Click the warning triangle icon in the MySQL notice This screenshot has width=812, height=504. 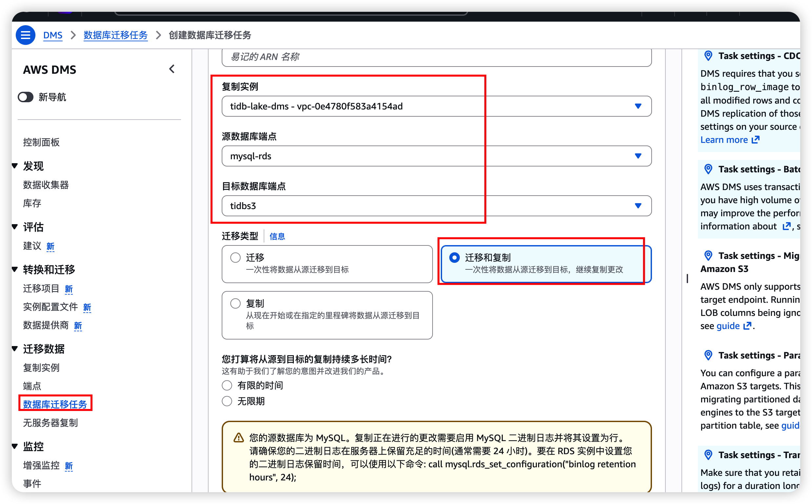pyautogui.click(x=238, y=438)
